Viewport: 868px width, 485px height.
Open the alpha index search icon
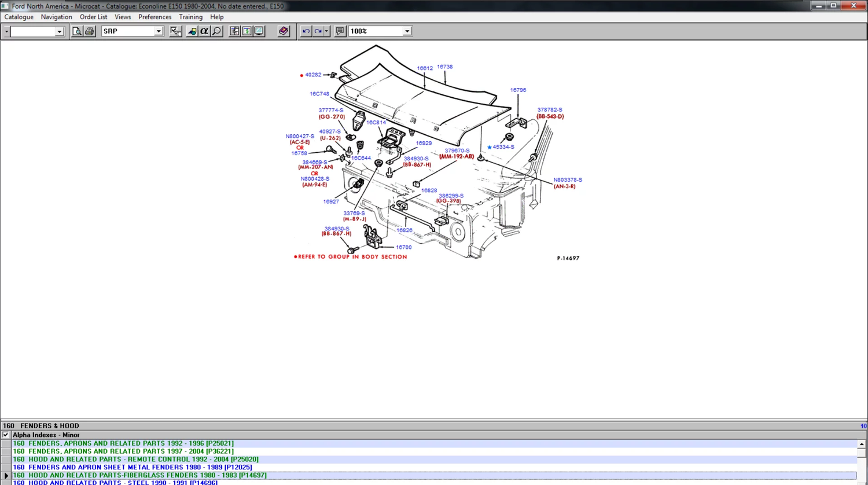point(204,31)
